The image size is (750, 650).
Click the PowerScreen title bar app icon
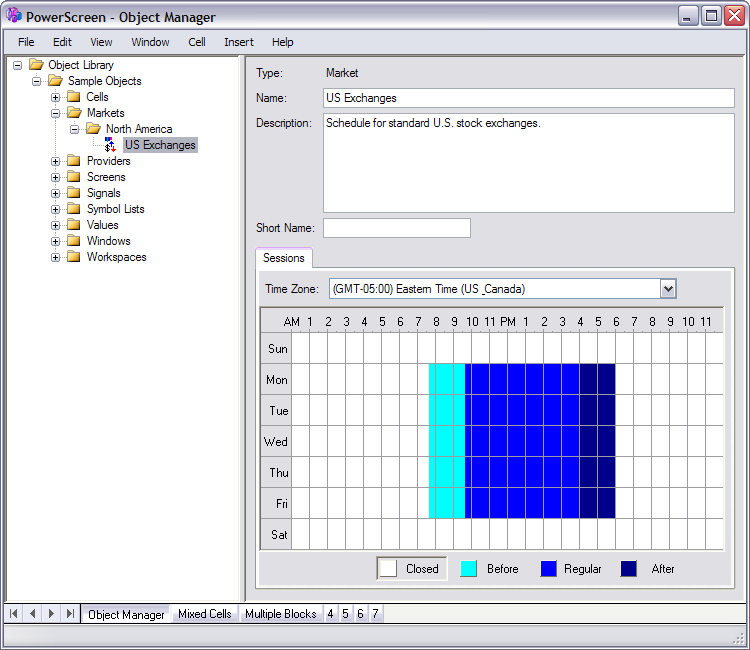point(14,16)
